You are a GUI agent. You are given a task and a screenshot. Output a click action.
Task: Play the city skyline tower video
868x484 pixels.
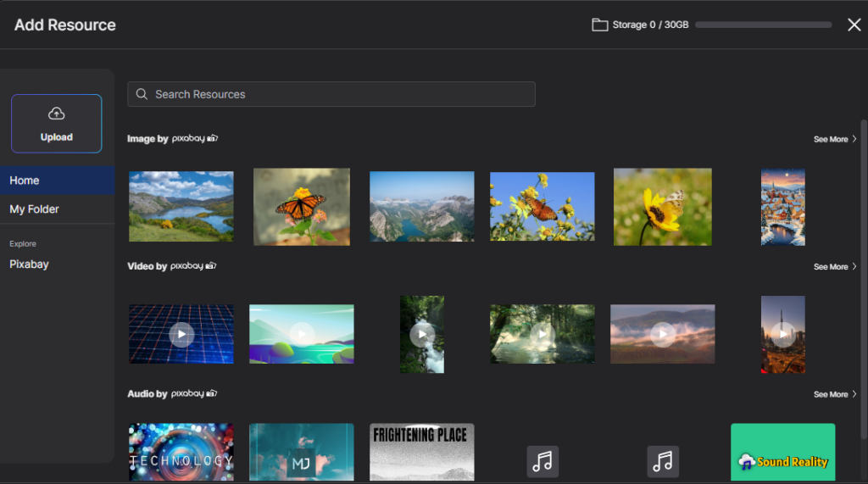(x=782, y=335)
